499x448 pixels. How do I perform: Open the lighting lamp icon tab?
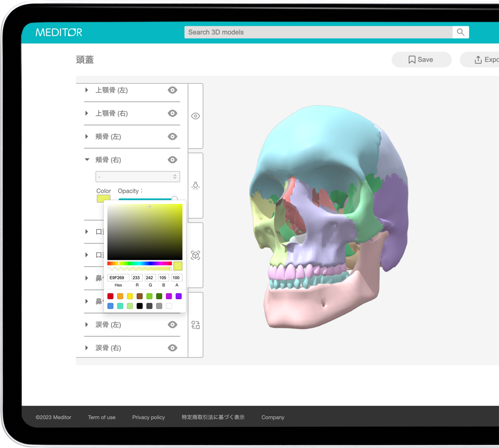[195, 186]
